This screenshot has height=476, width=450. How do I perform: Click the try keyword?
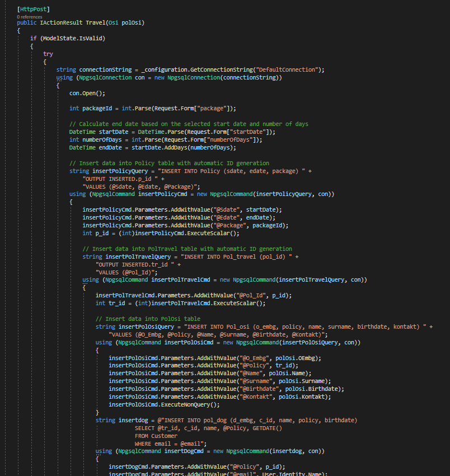tap(49, 54)
